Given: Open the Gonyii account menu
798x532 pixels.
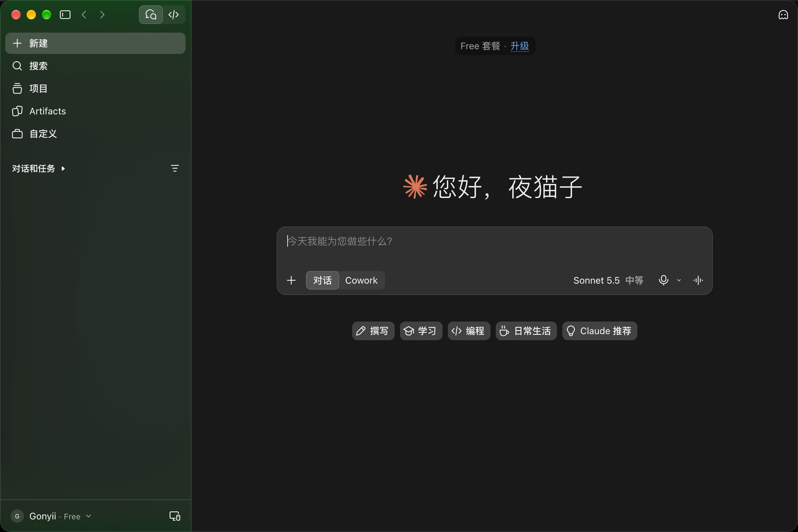Looking at the screenshot, I should point(51,516).
